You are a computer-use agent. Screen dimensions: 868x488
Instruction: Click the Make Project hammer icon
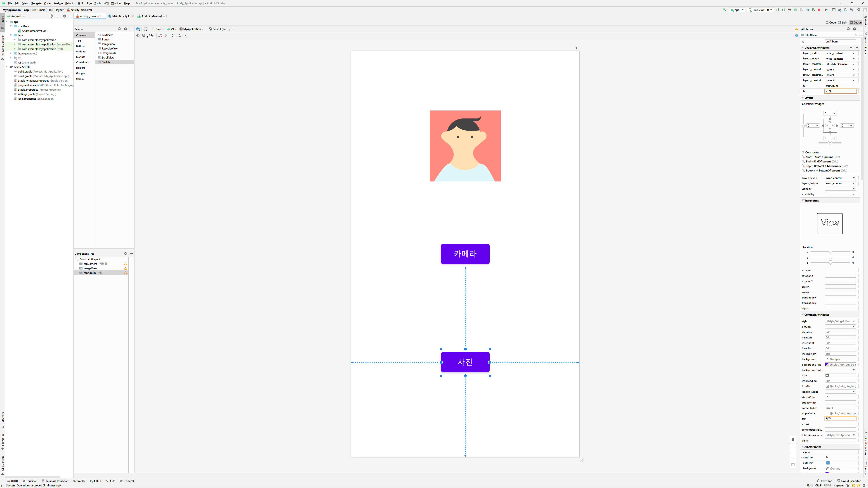pos(724,10)
